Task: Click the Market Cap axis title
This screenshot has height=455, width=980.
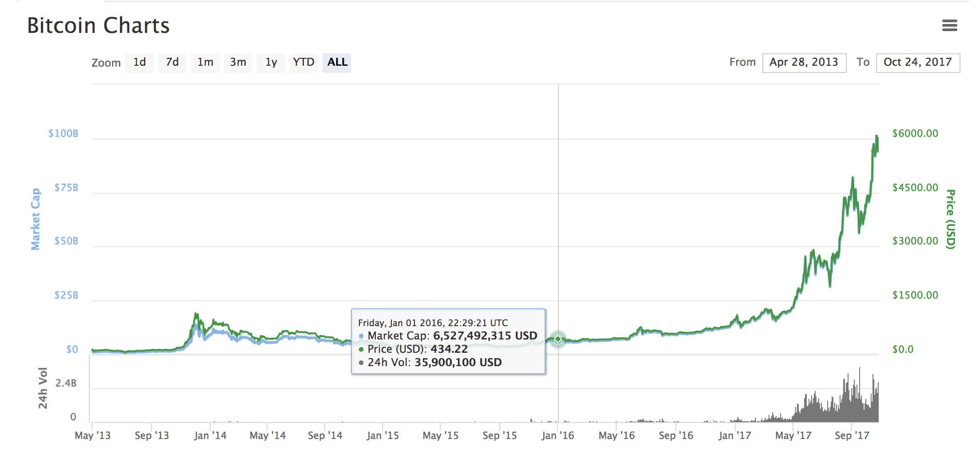Action: coord(36,219)
